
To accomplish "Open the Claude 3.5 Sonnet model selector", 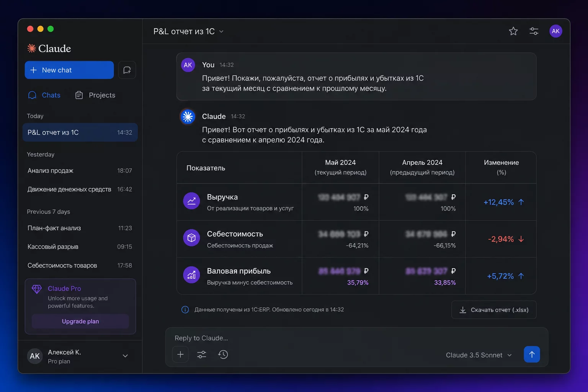I will coord(479,355).
